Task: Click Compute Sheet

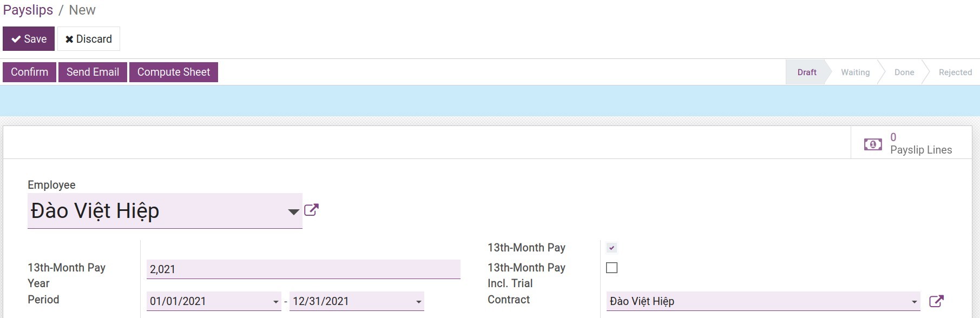Action: (173, 71)
